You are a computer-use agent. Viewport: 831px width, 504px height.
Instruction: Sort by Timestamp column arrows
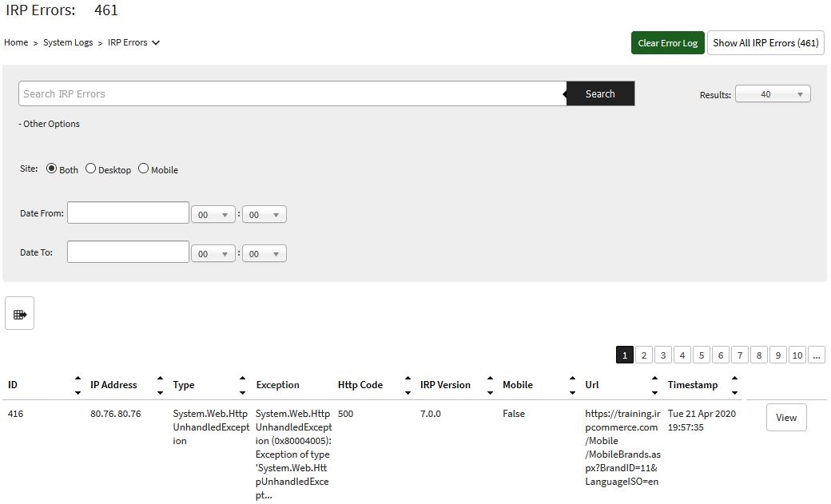point(734,385)
